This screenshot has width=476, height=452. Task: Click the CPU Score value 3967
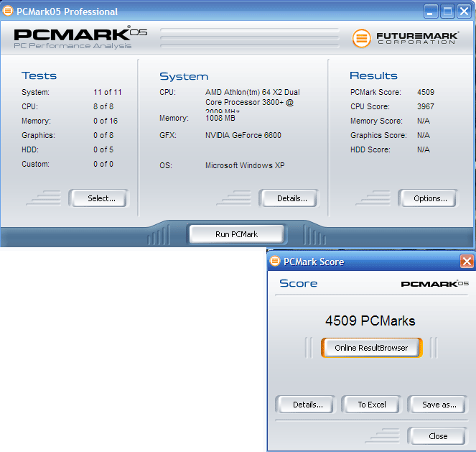(426, 106)
